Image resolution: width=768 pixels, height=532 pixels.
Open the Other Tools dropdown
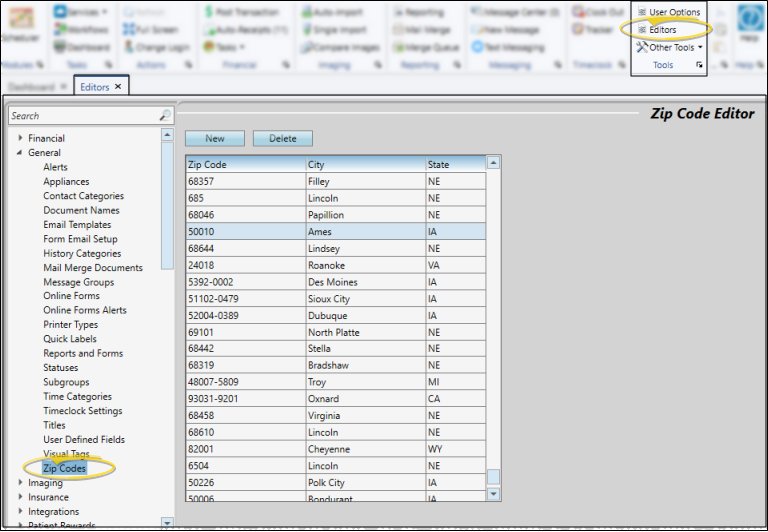tap(670, 47)
